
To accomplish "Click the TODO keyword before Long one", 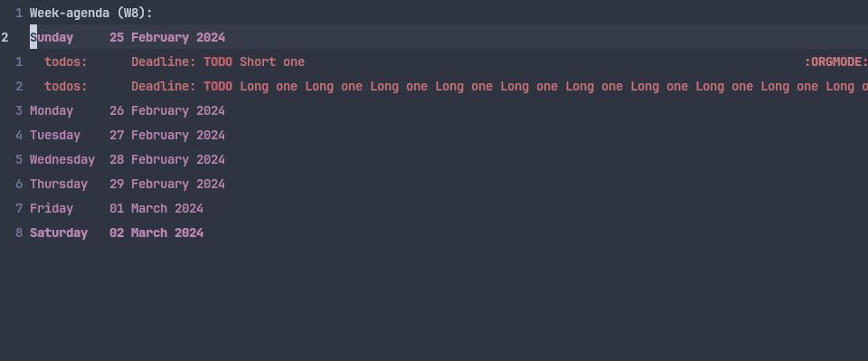I will point(218,86).
